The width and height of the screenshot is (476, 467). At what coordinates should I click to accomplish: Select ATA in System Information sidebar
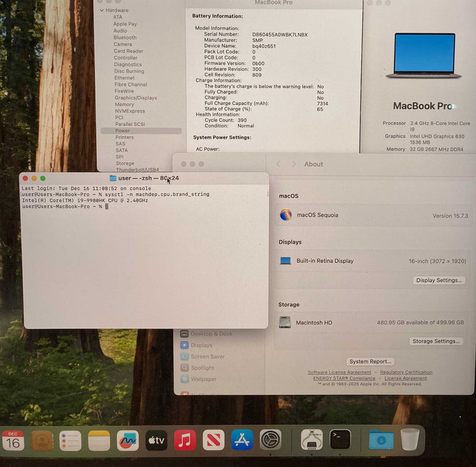coord(117,17)
